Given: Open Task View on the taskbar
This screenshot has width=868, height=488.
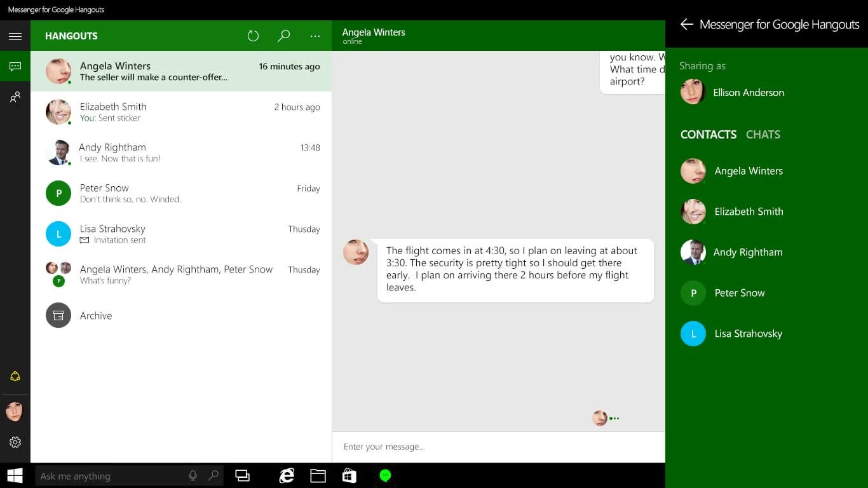Looking at the screenshot, I should tap(242, 475).
